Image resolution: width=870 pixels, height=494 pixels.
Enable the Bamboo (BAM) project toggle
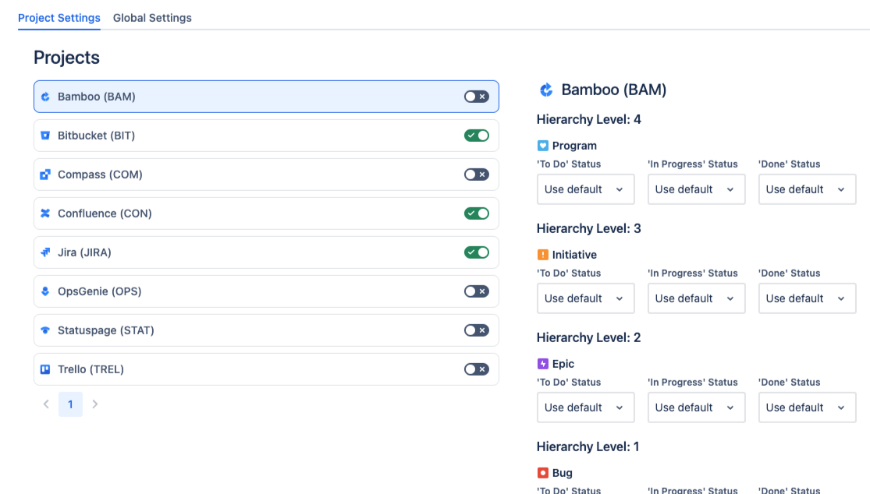click(x=476, y=97)
